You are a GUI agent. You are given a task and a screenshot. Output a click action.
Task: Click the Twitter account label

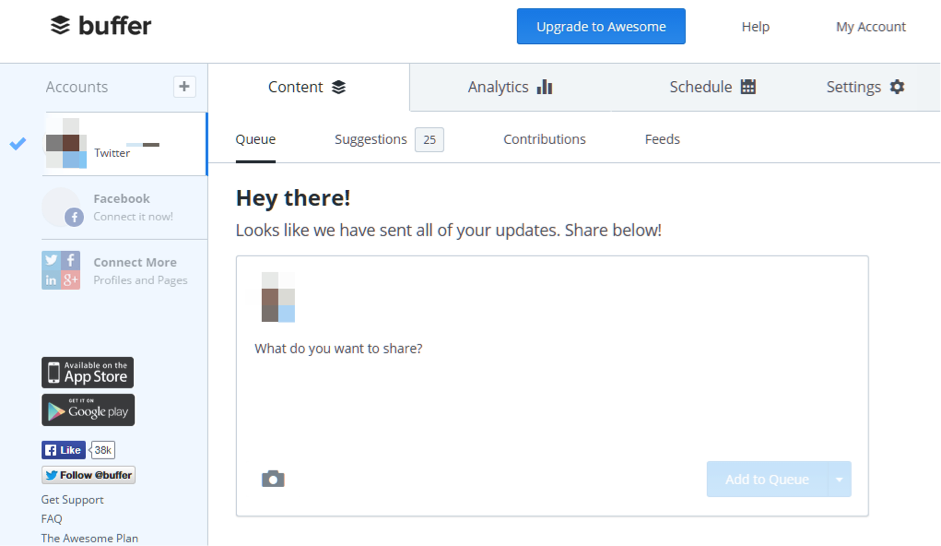(x=112, y=153)
